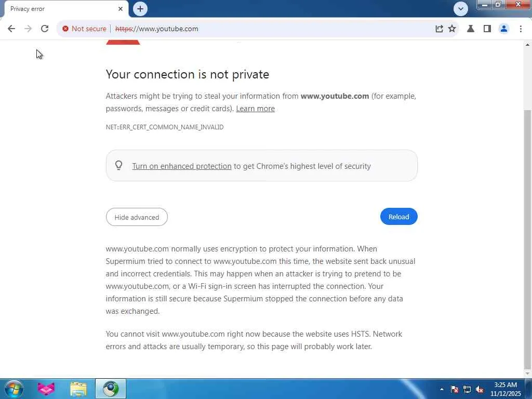The image size is (532, 399).
Task: Follow the Learn more link
Action: [x=255, y=109]
